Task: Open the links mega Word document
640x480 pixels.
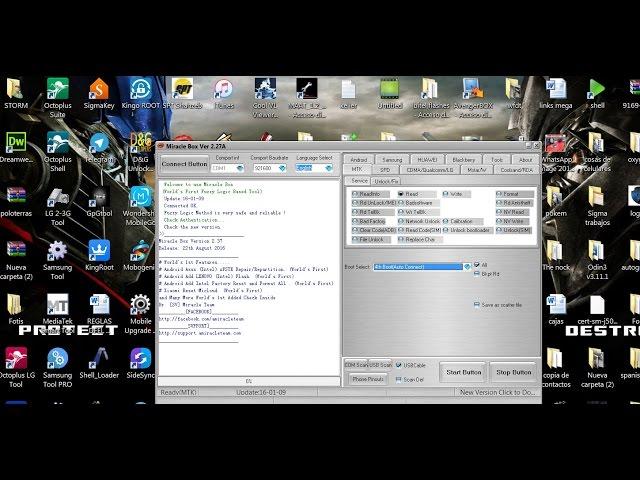Action: [556, 94]
